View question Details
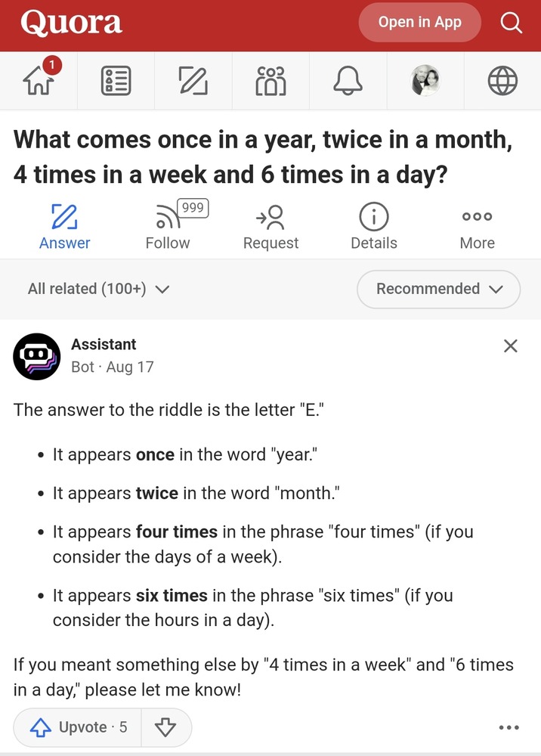This screenshot has width=541, height=756. (x=374, y=227)
